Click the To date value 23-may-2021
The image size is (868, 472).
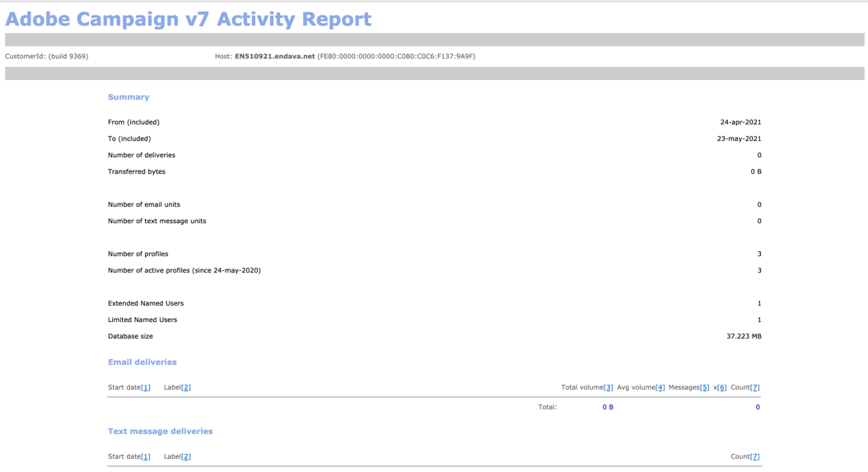[739, 139]
